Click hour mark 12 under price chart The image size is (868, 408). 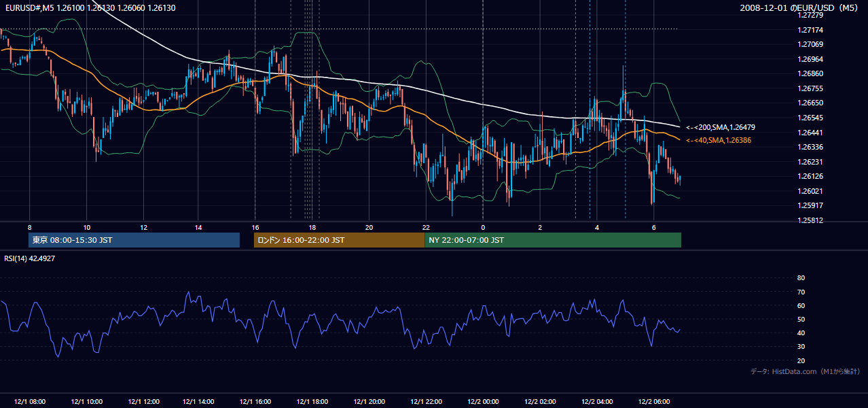click(x=143, y=227)
